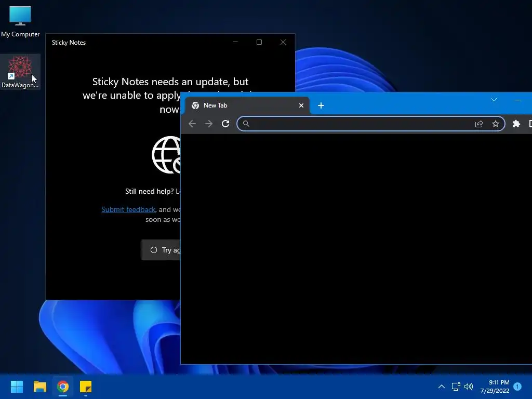
Task: Open volume tray icon
Action: point(469,387)
